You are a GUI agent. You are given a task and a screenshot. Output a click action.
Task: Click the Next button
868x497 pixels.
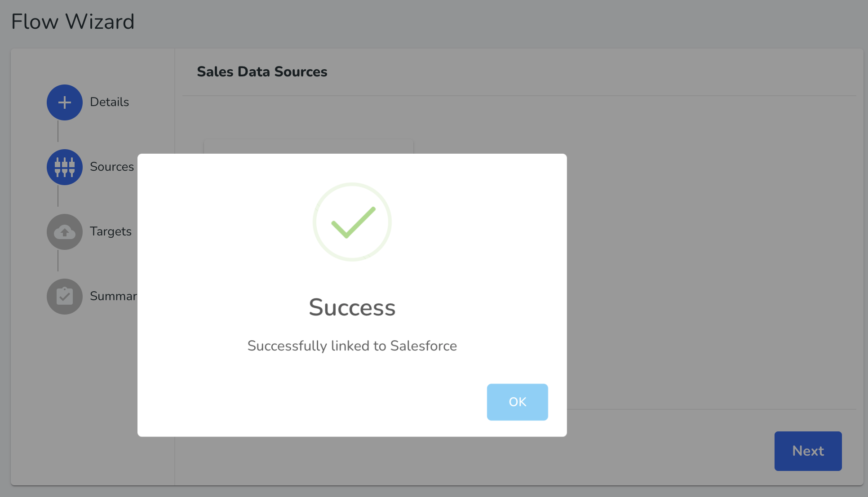[808, 451]
